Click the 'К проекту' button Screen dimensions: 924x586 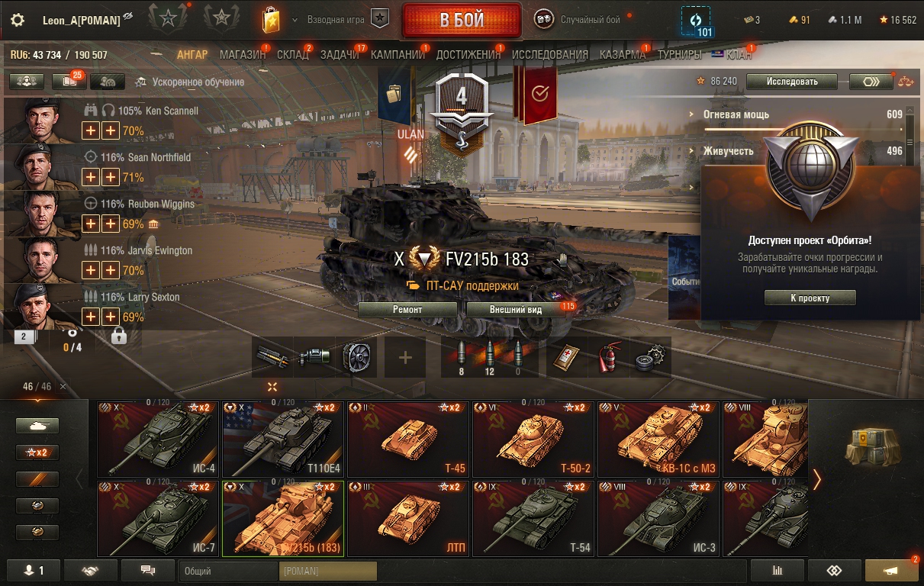click(810, 298)
